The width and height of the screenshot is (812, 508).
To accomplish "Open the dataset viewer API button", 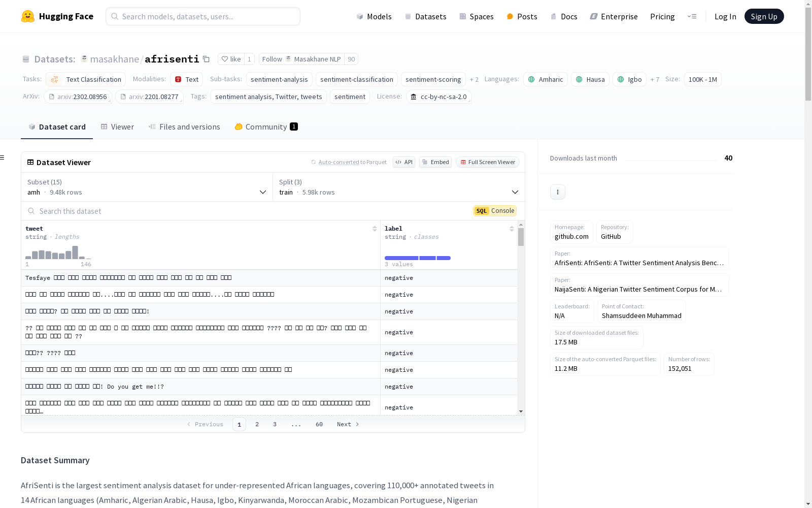I will 404,162.
